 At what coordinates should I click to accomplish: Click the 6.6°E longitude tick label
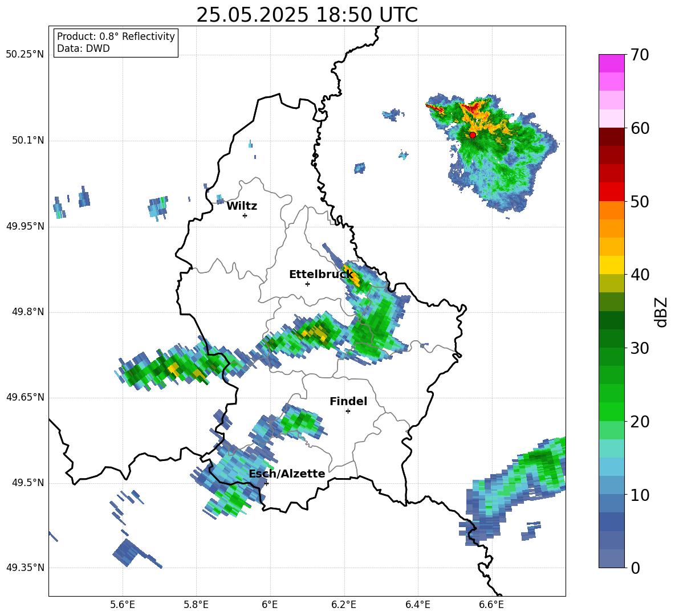coord(491,605)
